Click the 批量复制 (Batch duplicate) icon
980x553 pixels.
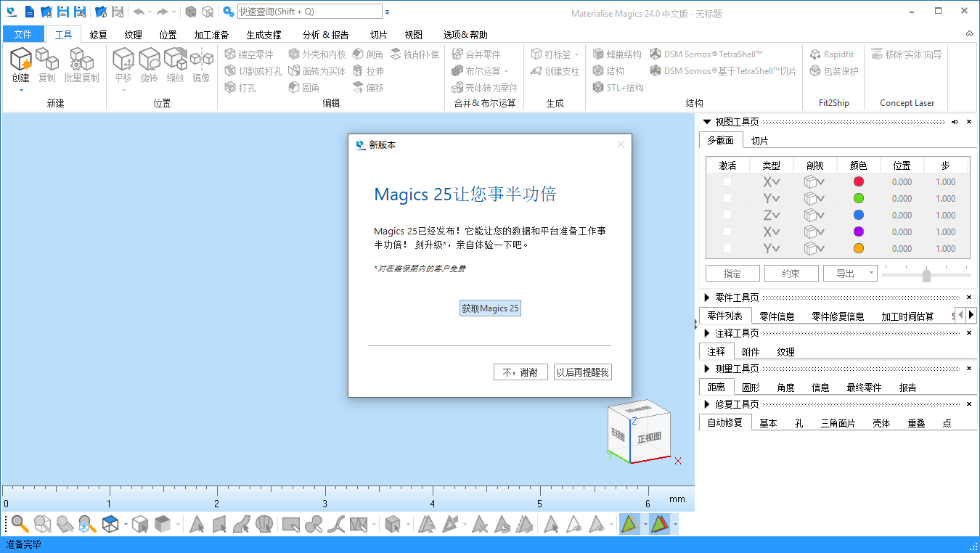[x=81, y=60]
